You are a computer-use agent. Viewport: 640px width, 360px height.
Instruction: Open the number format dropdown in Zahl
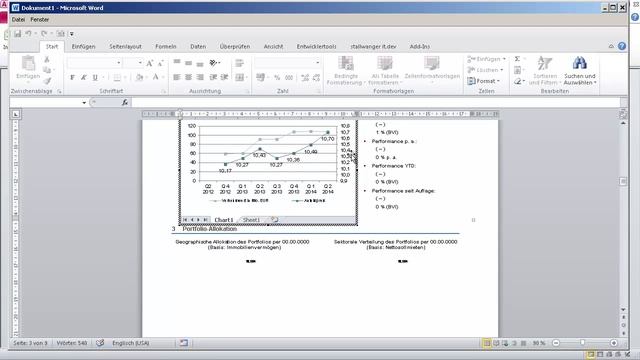(318, 63)
